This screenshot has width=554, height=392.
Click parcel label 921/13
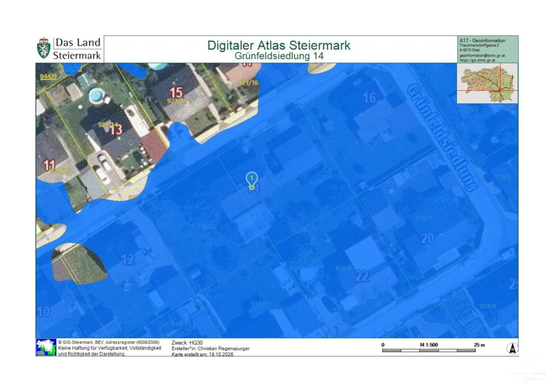click(x=61, y=171)
